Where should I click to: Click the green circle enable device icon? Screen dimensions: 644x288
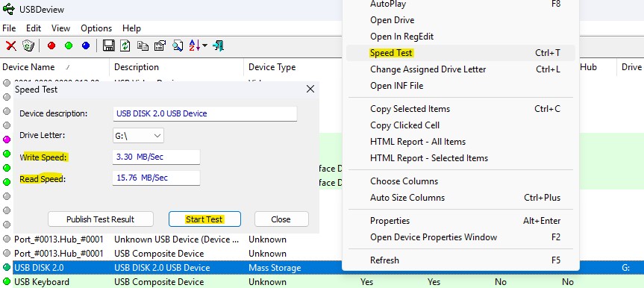click(69, 46)
